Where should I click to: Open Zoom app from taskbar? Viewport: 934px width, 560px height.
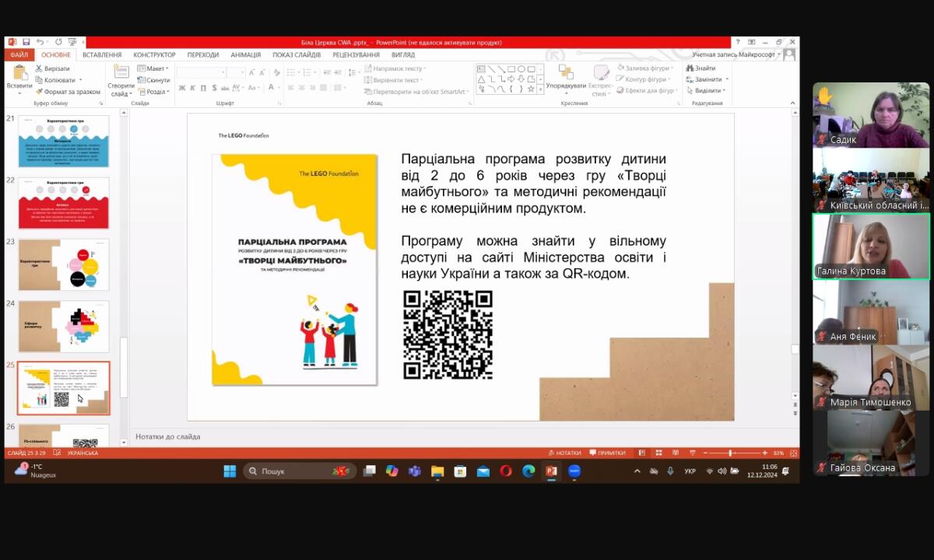point(574,471)
